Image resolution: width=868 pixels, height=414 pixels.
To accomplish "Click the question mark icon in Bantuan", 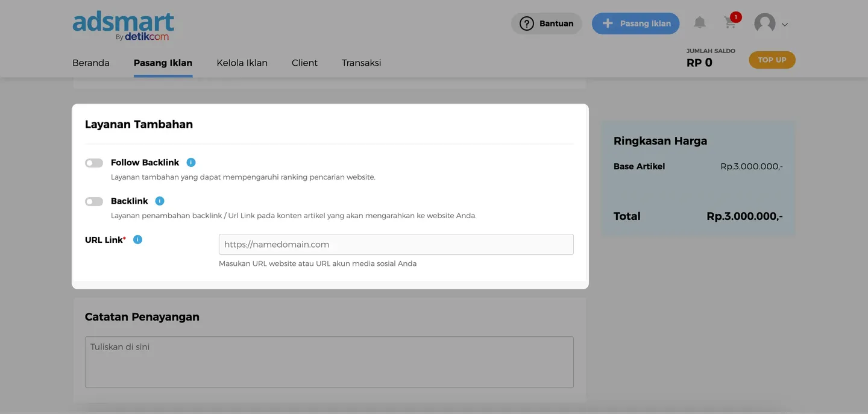I will coord(527,24).
